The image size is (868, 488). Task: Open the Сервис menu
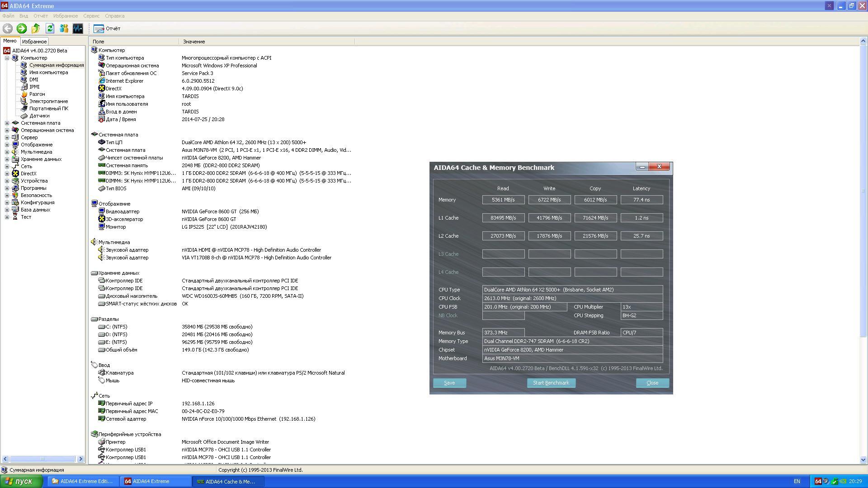91,16
